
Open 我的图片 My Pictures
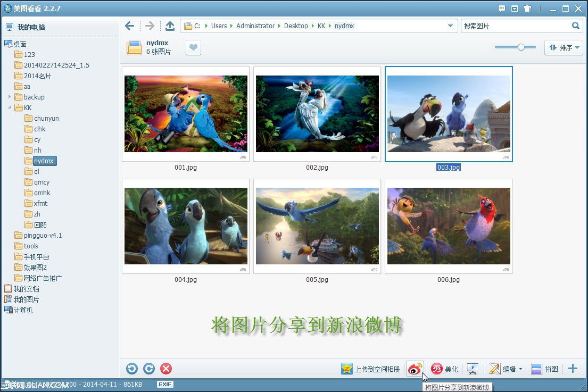pos(22,299)
